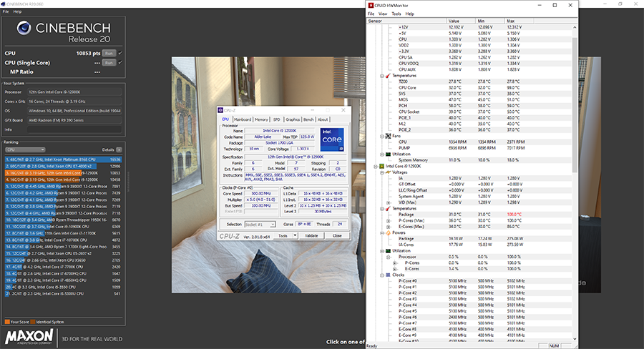Toggle the checkbox next to CPU Run
This screenshot has height=349, width=644.
[x=120, y=53]
